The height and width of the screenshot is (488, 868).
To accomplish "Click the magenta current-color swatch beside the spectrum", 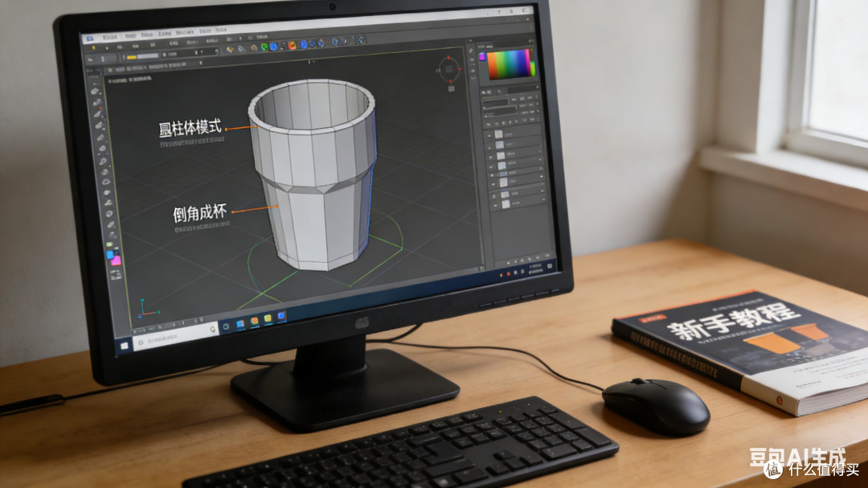I will pyautogui.click(x=482, y=56).
